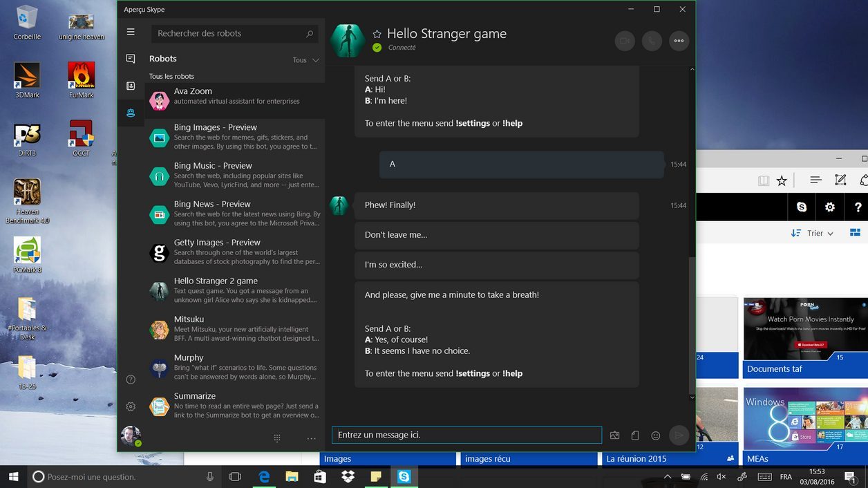Select Bing News - Preview bot
Screen dimensions: 868x488
pos(234,214)
